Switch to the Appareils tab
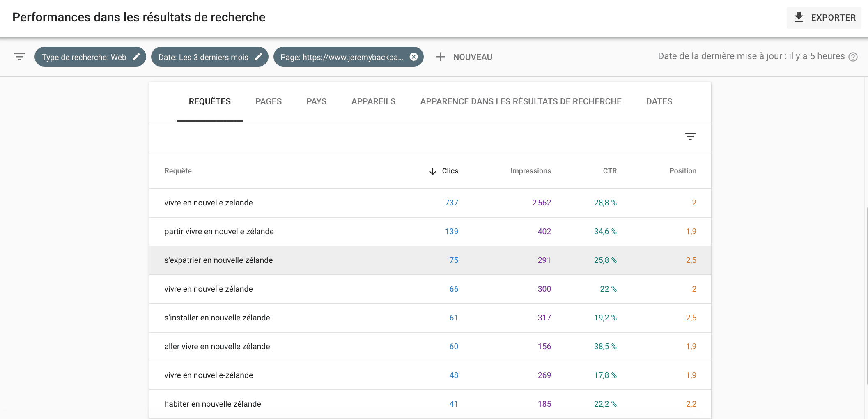Image resolution: width=868 pixels, height=419 pixels. [x=373, y=101]
